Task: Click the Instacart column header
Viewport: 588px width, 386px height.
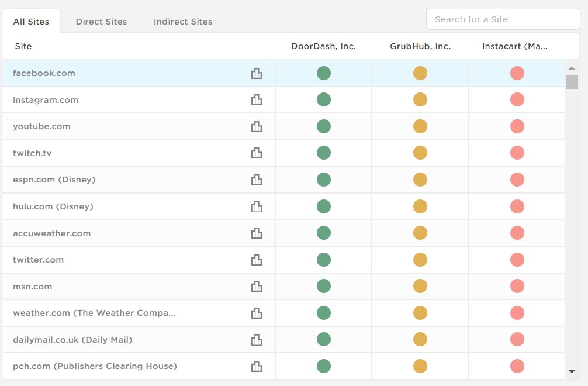Action: tap(514, 46)
